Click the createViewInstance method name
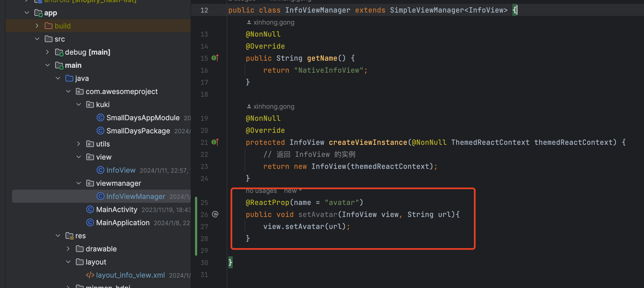This screenshot has width=644, height=288. coord(368,142)
